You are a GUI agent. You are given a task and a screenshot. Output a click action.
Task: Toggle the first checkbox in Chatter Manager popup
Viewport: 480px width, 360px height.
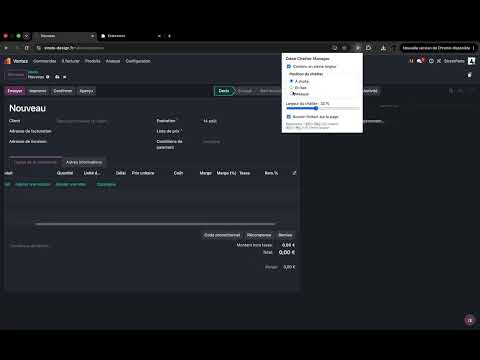coord(289,66)
